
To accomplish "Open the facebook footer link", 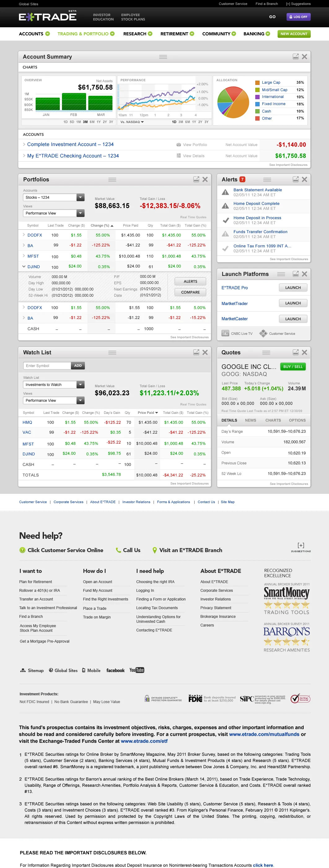I will click(115, 670).
